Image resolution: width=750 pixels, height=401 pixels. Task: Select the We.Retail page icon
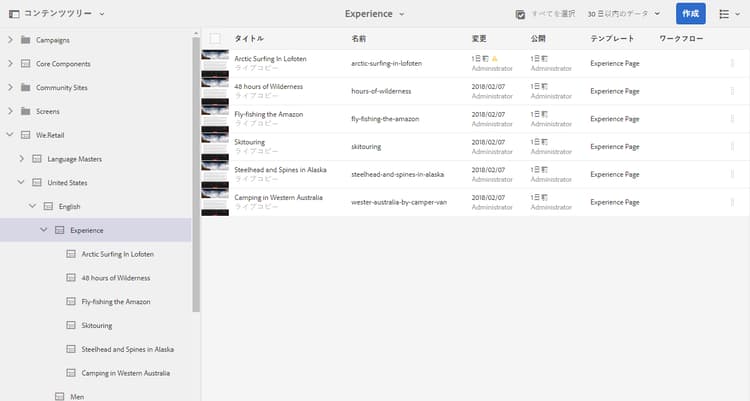26,135
